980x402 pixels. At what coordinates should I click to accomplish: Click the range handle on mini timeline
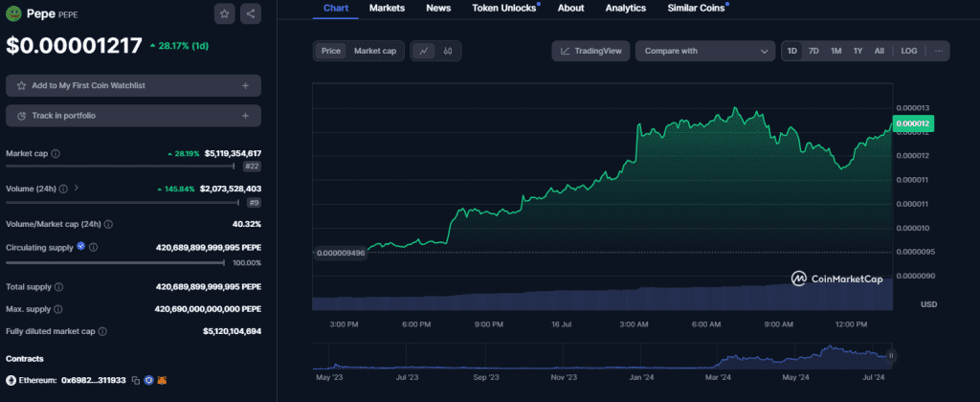(891, 355)
